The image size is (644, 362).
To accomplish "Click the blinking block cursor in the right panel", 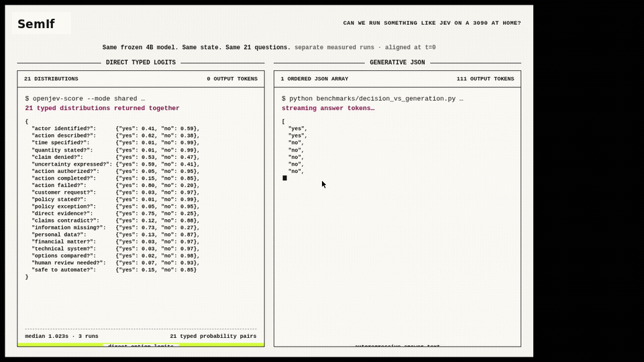I will click(284, 178).
